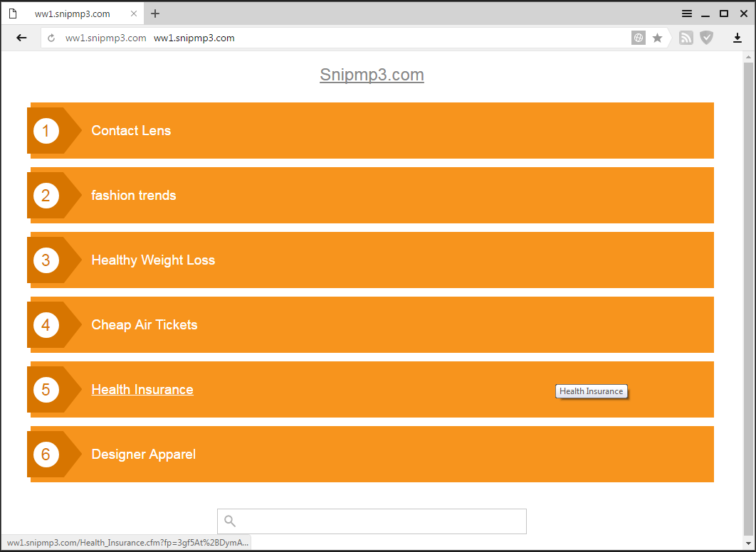Click the search input field
The width and height of the screenshot is (756, 552).
(381, 521)
